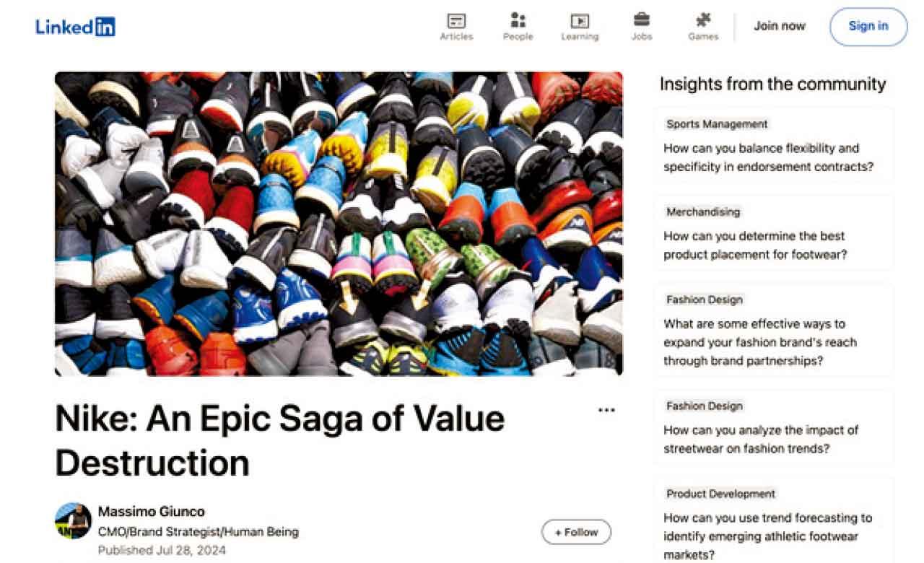Open the Jobs briefcase icon
924x563 pixels.
tap(641, 20)
